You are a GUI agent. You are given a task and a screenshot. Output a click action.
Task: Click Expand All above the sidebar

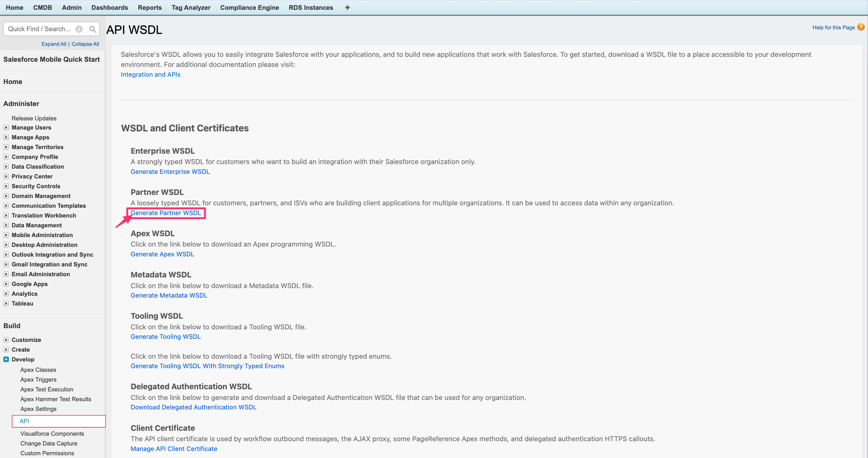tap(54, 44)
